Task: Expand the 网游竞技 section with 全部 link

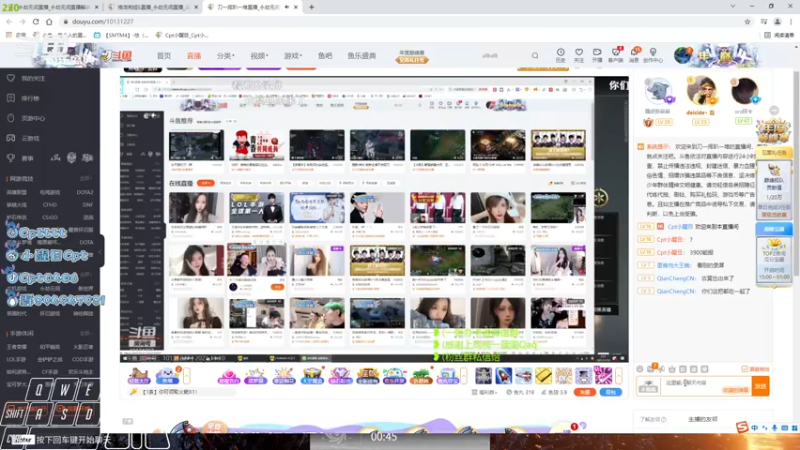Action: [x=85, y=179]
